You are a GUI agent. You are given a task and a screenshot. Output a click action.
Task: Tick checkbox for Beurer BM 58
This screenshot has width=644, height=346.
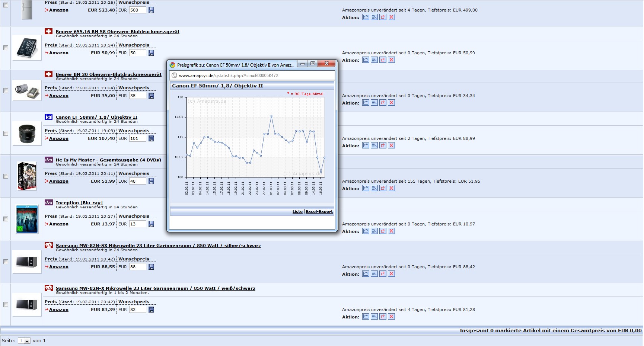point(6,48)
